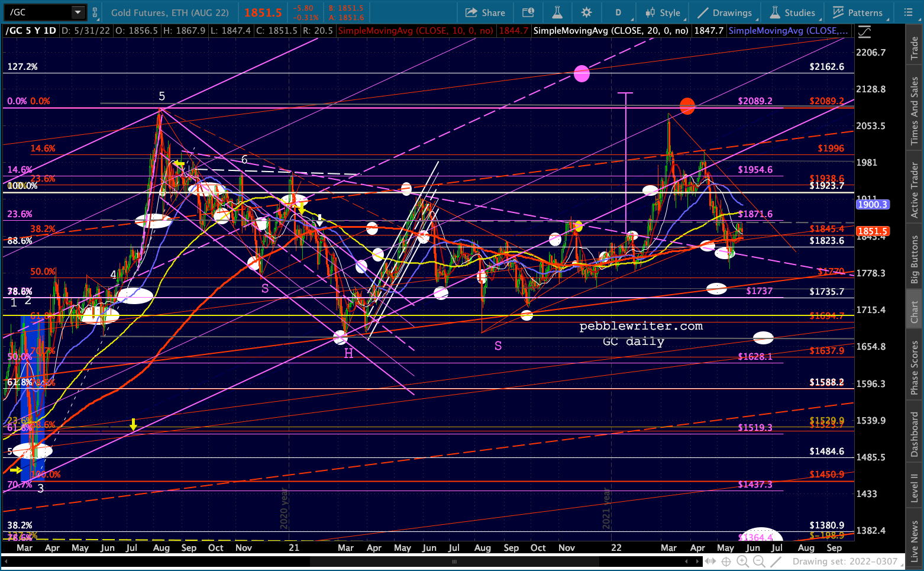Open the alerts/calendar message icon in toolbar

528,12
